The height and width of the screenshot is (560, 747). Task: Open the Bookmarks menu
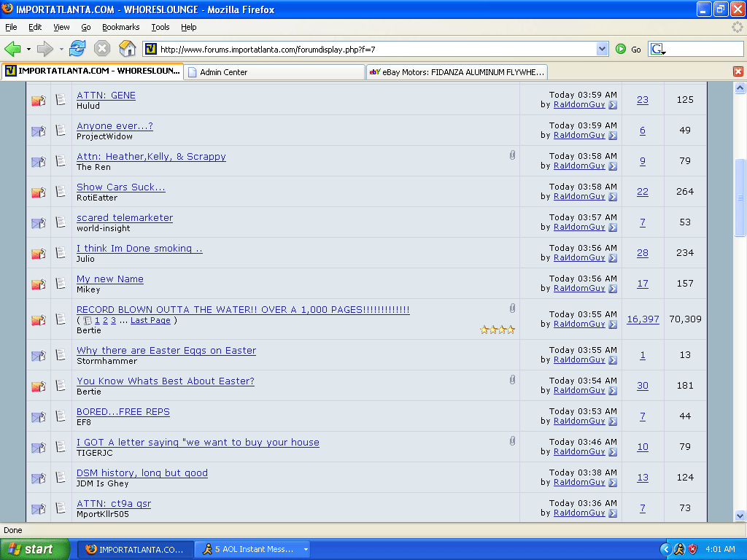120,27
